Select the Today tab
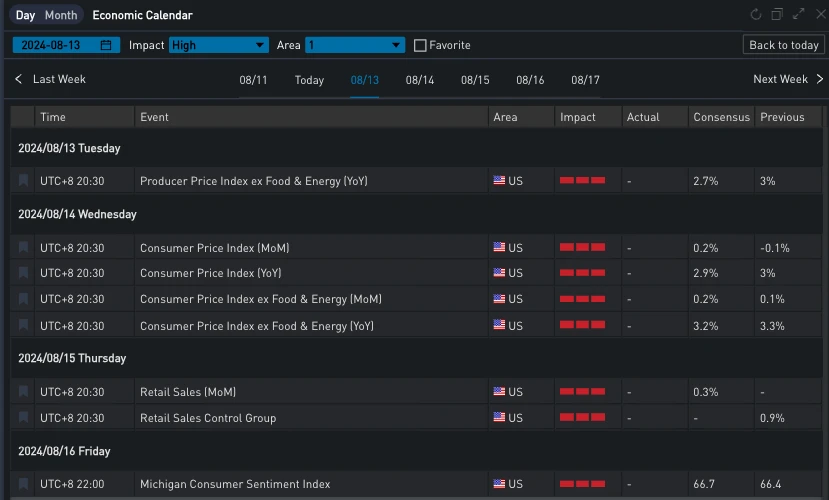This screenshot has width=829, height=500. [x=309, y=80]
